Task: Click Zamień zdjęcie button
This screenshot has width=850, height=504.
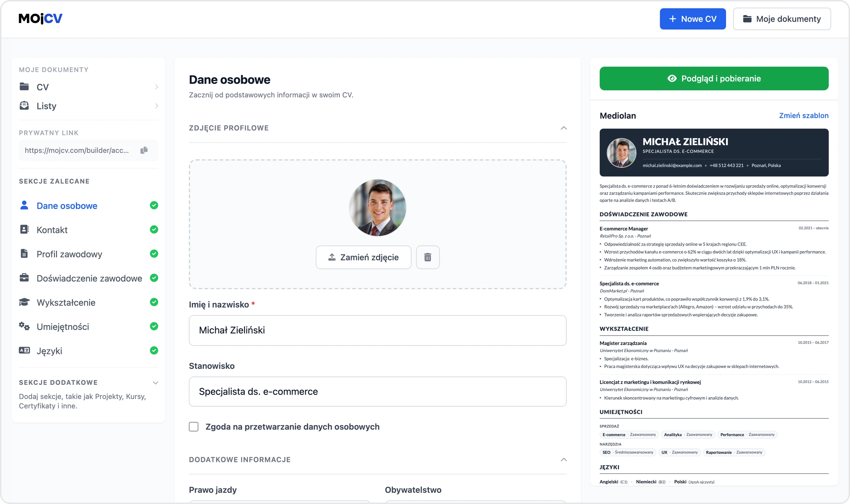Action: tap(363, 257)
